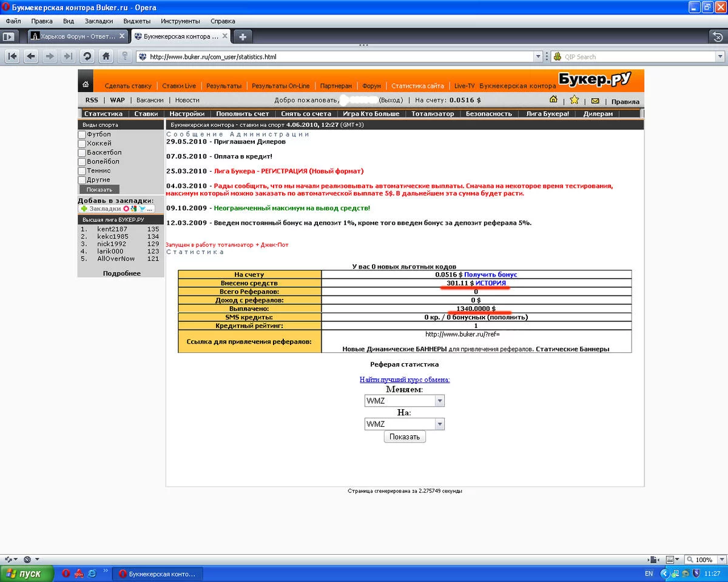Screen dimensions: 728x582
Task: Open the mail envelope icon
Action: (595, 101)
